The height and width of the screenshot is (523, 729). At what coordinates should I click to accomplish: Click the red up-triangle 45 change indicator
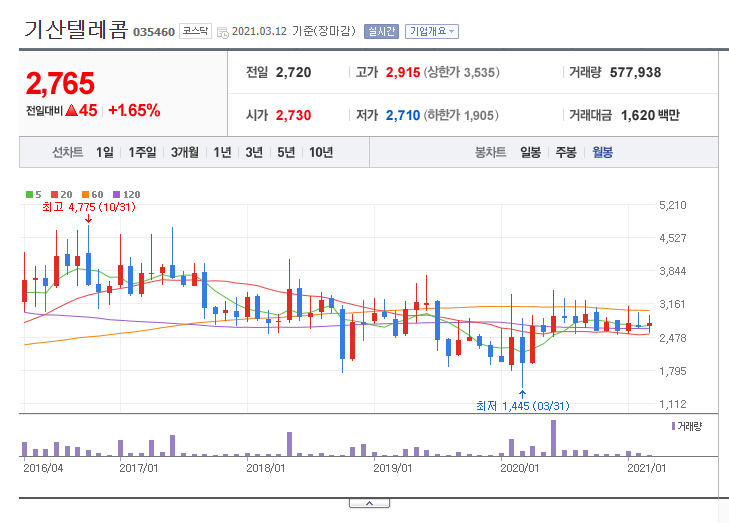coord(81,111)
